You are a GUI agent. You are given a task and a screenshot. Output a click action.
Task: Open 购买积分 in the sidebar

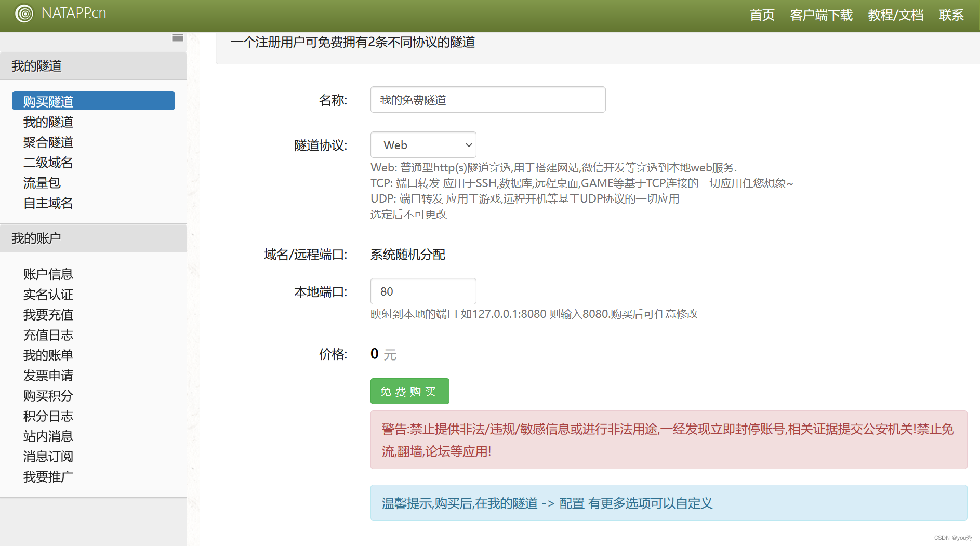click(x=48, y=396)
